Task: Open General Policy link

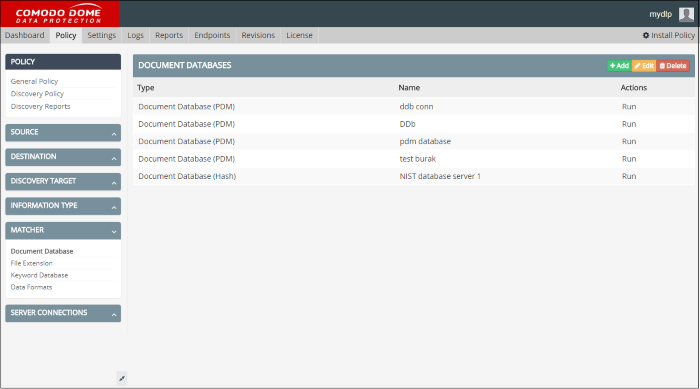Action: coord(34,81)
